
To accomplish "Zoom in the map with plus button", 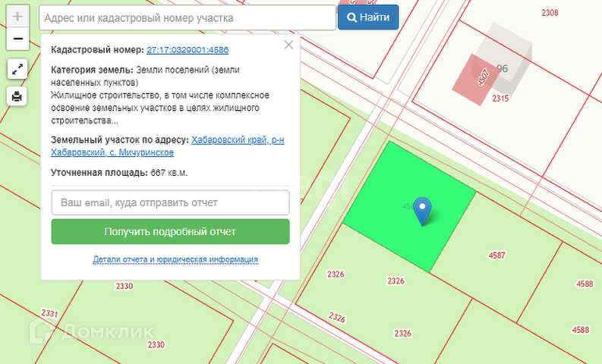I will pyautogui.click(x=17, y=17).
